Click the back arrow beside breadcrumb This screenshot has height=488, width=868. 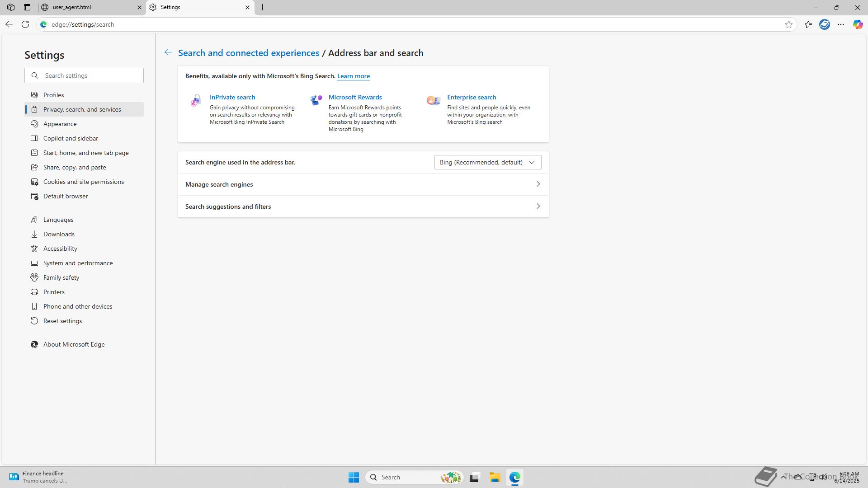(x=168, y=53)
